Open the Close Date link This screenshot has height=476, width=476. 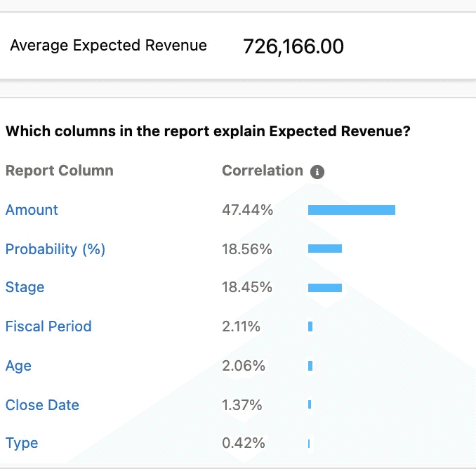click(x=42, y=405)
